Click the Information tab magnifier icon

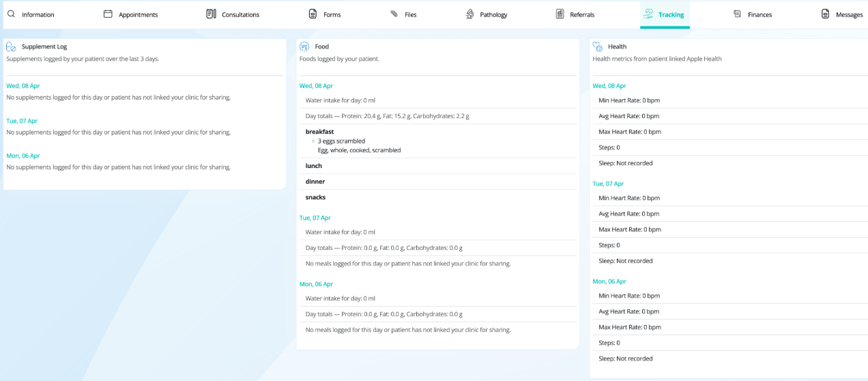(11, 14)
